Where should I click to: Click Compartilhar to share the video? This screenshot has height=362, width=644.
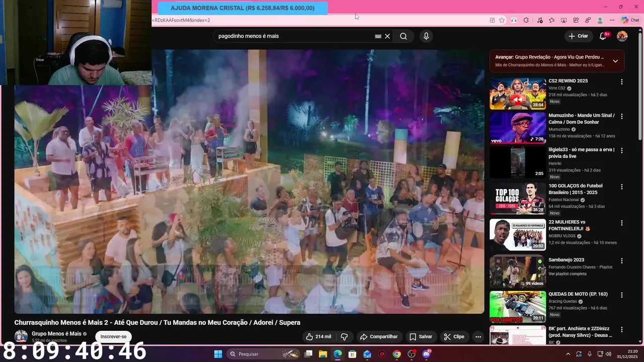tap(379, 337)
